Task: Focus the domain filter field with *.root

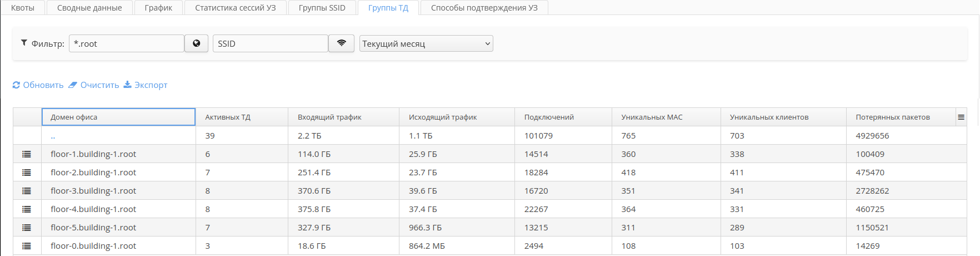Action: [127, 43]
